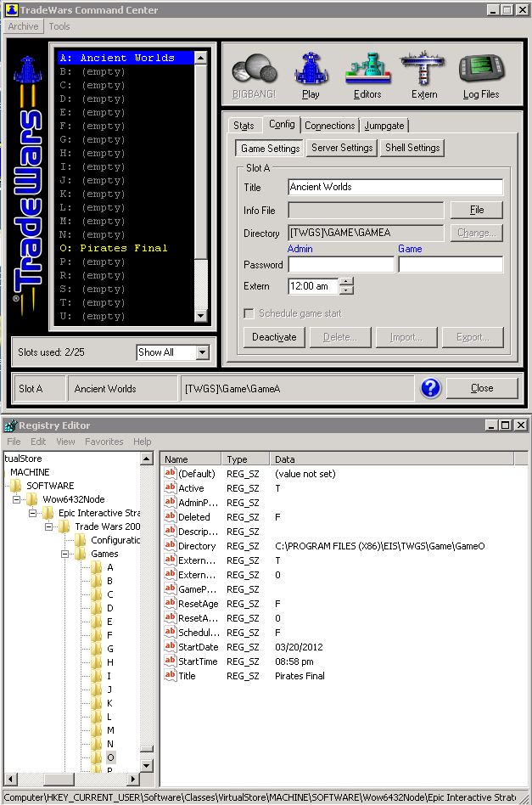Switch to the Stats tab
This screenshot has height=805, width=532.
tap(244, 126)
